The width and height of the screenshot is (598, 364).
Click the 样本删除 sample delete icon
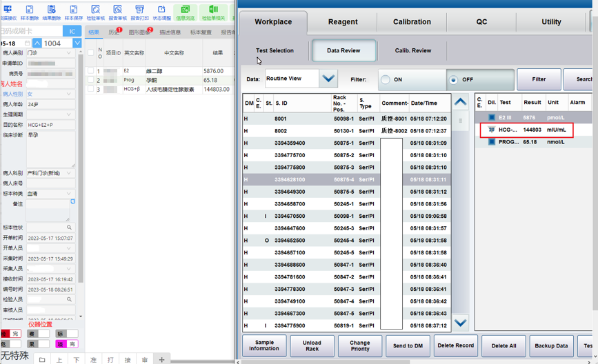30,12
